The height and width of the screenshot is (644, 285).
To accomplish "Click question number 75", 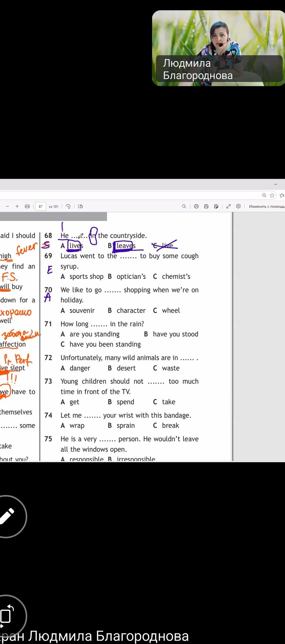I will (x=48, y=439).
